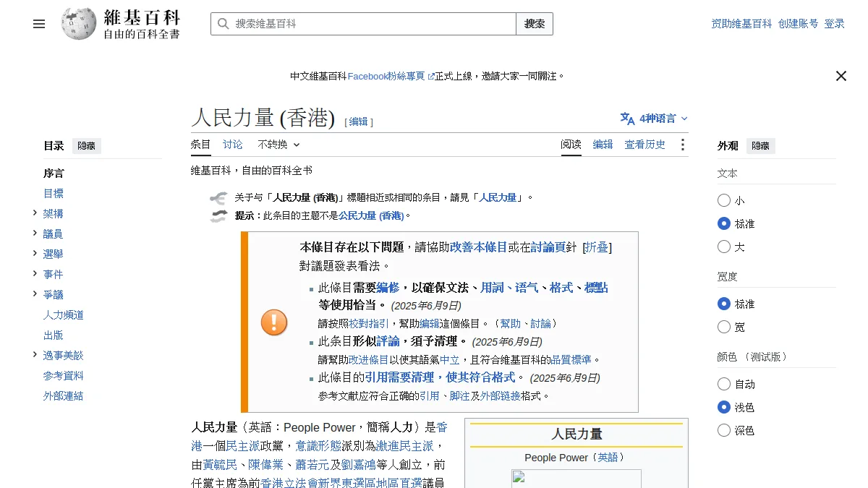The height and width of the screenshot is (488, 868).
Task: Open the 4种语言 languages dropdown
Action: (x=654, y=119)
